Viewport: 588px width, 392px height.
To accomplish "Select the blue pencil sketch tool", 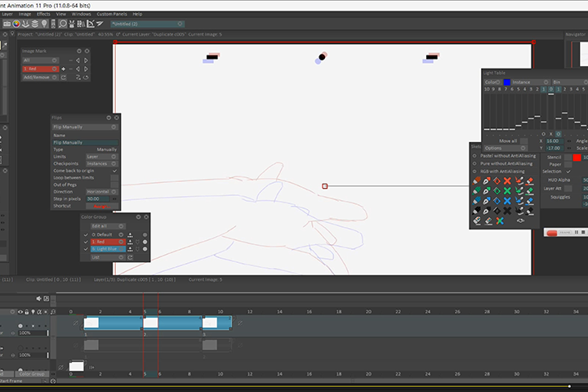I will click(477, 201).
